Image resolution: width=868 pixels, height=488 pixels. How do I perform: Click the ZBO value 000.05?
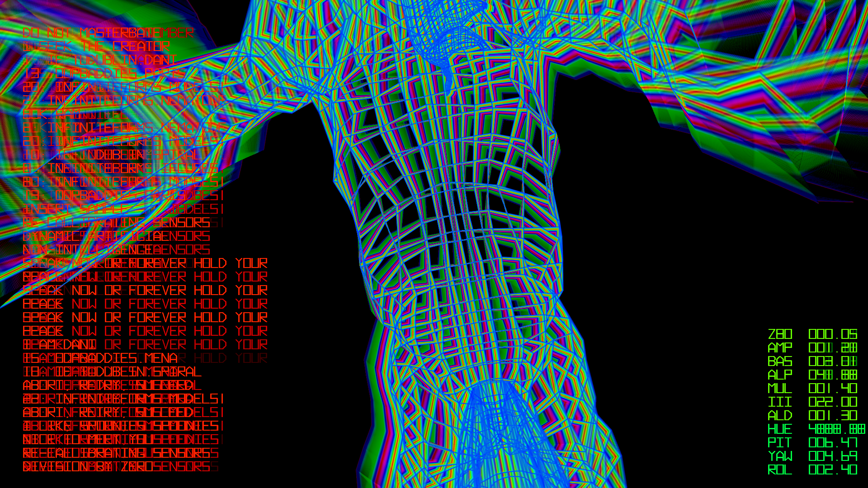[x=833, y=334]
